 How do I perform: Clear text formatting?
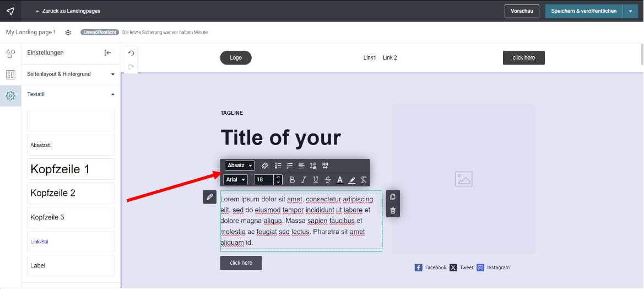[363, 180]
